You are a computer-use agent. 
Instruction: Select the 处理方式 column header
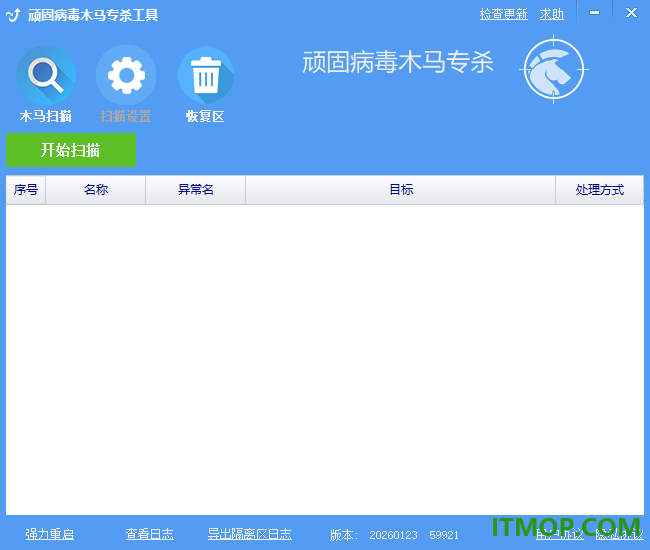[600, 190]
